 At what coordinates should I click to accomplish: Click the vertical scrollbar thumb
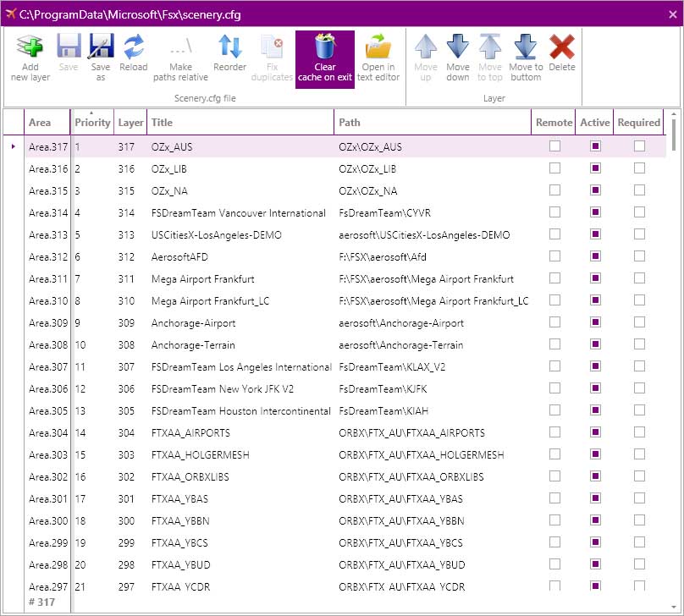tap(674, 135)
